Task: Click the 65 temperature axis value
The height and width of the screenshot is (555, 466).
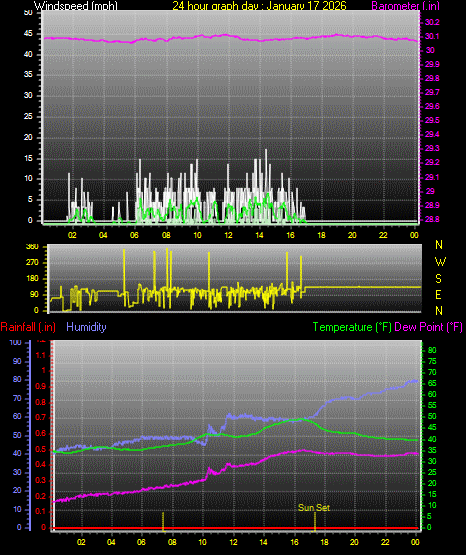Action: 432,384
